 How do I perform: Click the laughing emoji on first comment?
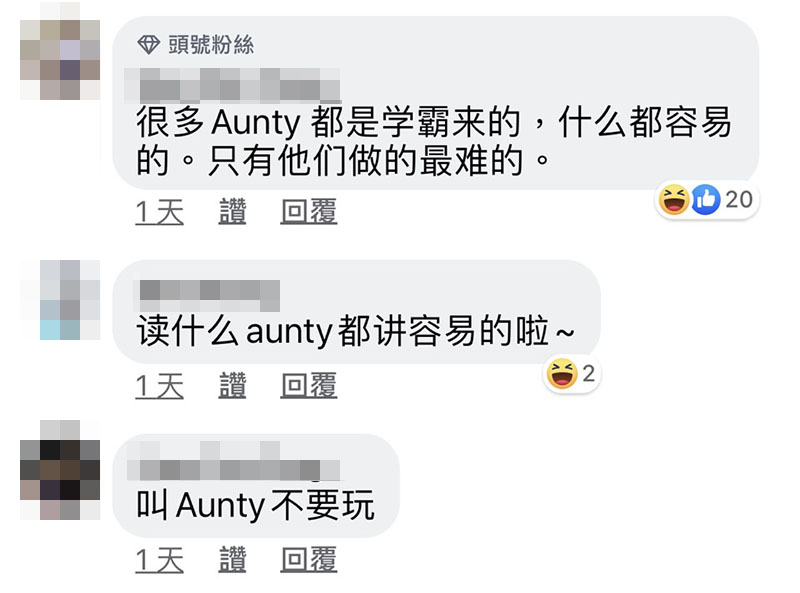point(673,200)
